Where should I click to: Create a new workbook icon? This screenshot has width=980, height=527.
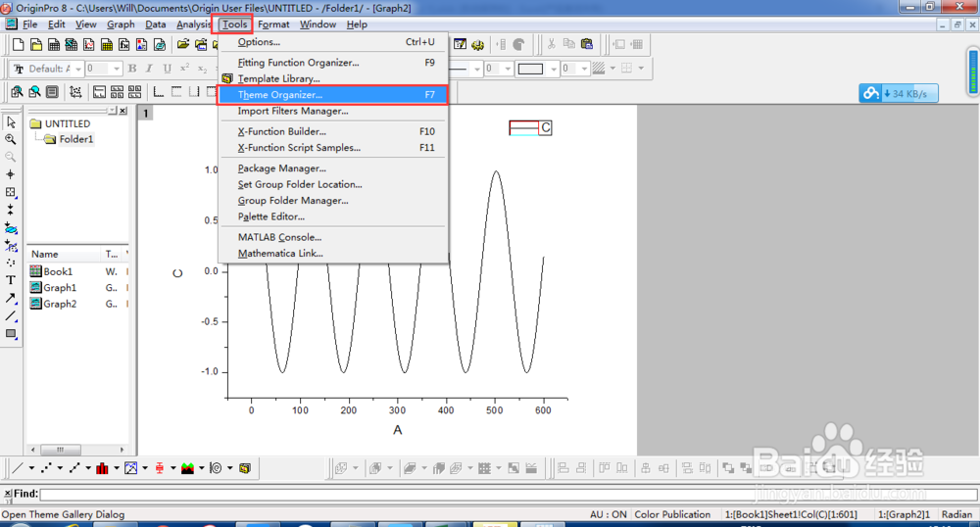pyautogui.click(x=54, y=44)
